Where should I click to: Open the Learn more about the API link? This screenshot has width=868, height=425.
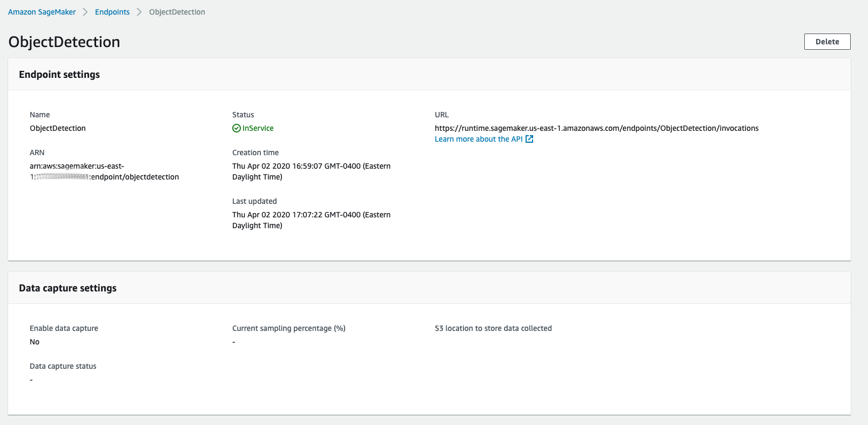[479, 139]
